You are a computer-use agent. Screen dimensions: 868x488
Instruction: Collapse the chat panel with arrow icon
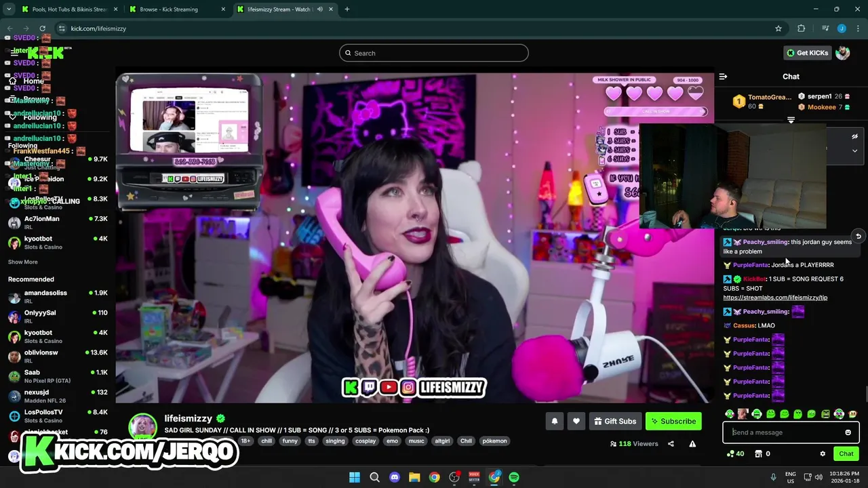(723, 77)
